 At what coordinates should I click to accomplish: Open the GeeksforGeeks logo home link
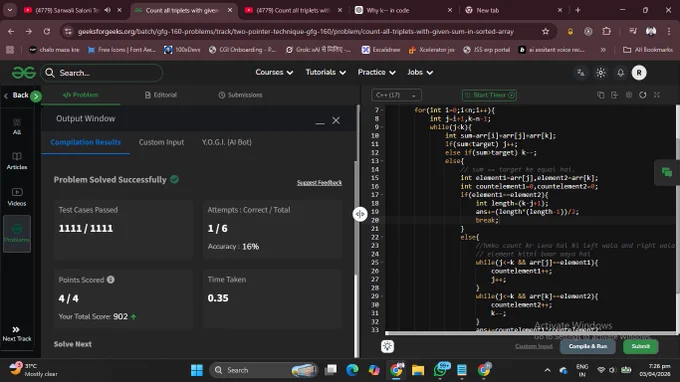click(x=23, y=73)
